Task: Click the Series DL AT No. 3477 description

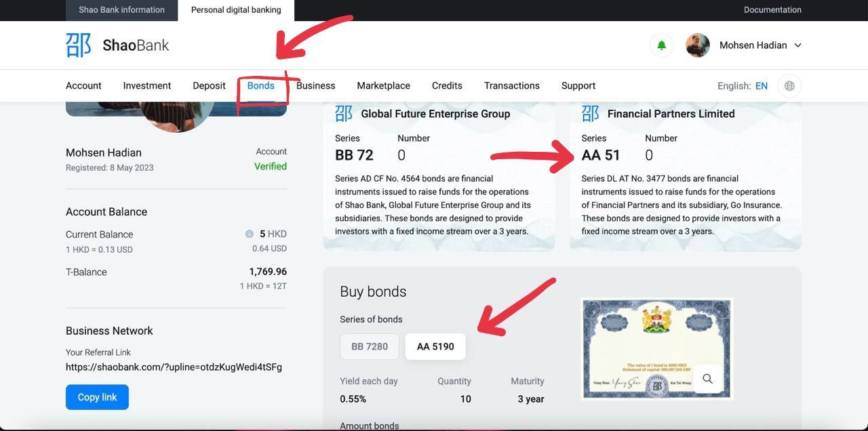Action: click(682, 205)
